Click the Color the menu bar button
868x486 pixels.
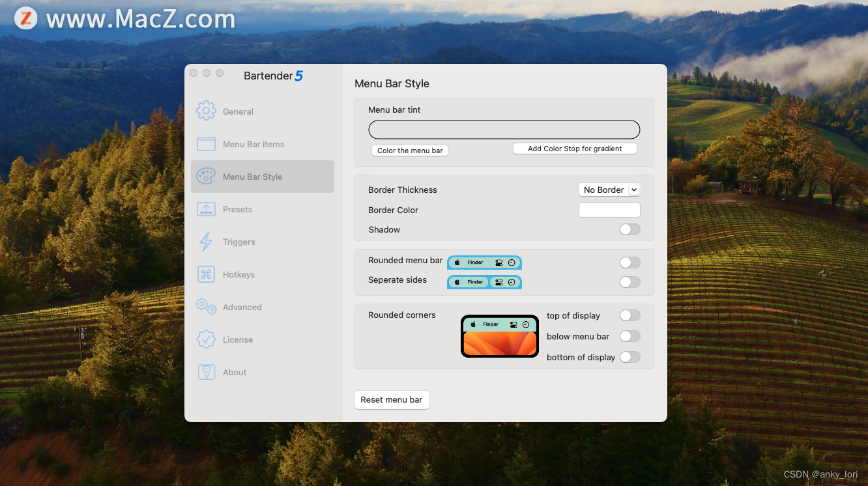[x=410, y=150]
